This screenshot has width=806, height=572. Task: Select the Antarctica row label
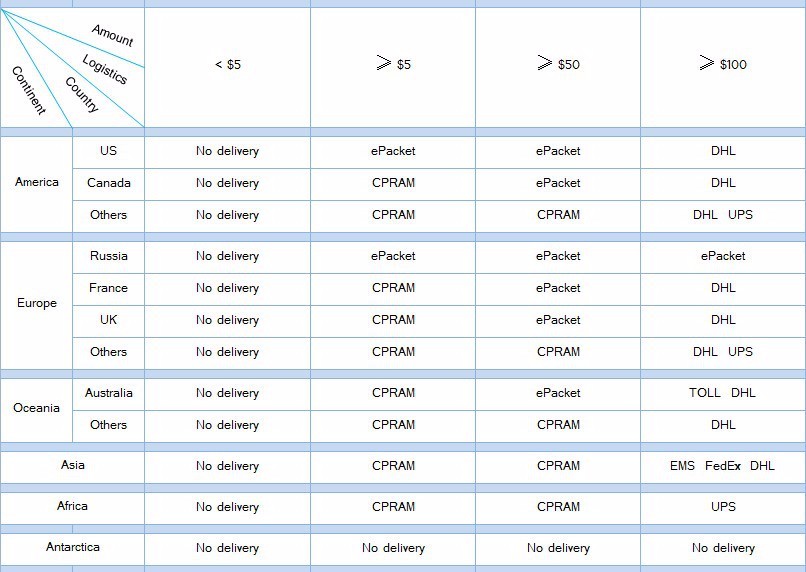(x=73, y=548)
